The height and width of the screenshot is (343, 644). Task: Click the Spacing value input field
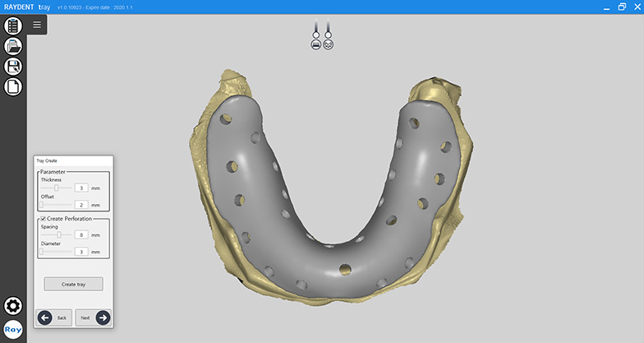click(81, 235)
